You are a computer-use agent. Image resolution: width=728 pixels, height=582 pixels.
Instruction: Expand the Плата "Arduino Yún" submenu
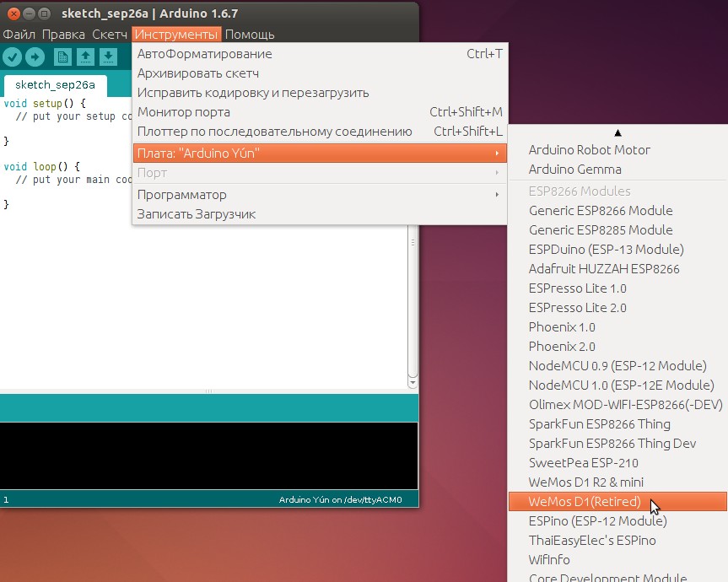tap(319, 154)
